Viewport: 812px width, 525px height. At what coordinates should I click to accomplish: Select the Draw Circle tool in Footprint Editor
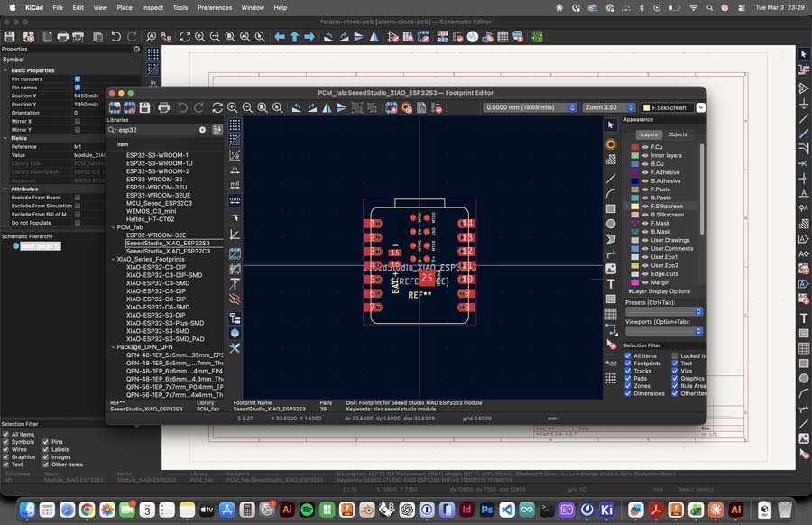click(611, 224)
